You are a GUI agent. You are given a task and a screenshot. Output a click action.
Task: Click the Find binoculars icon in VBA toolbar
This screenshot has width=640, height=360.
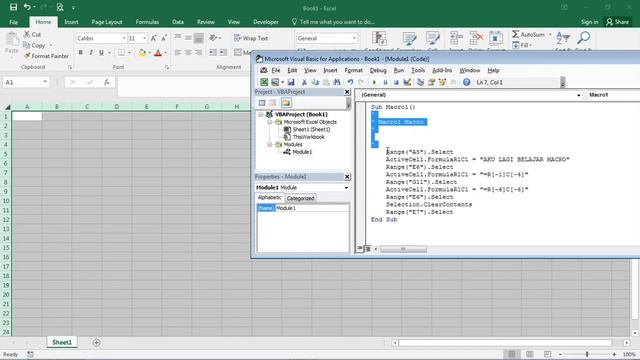(x=337, y=82)
